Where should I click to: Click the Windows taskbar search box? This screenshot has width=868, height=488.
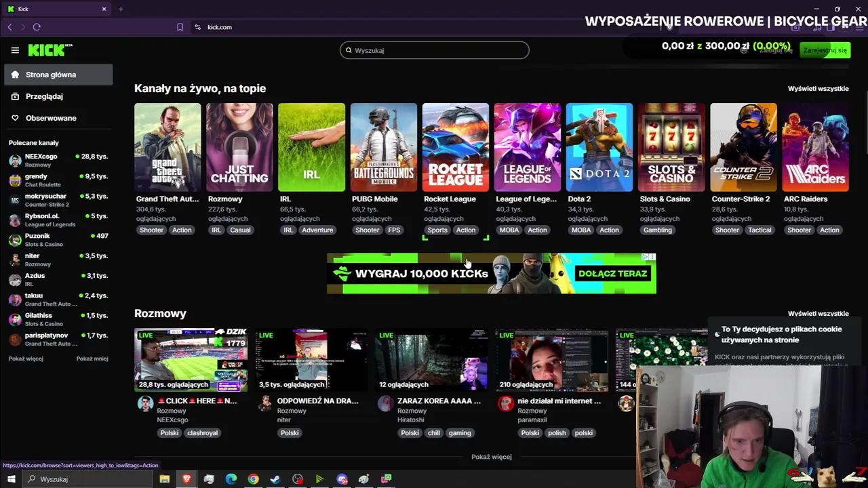[x=88, y=479]
